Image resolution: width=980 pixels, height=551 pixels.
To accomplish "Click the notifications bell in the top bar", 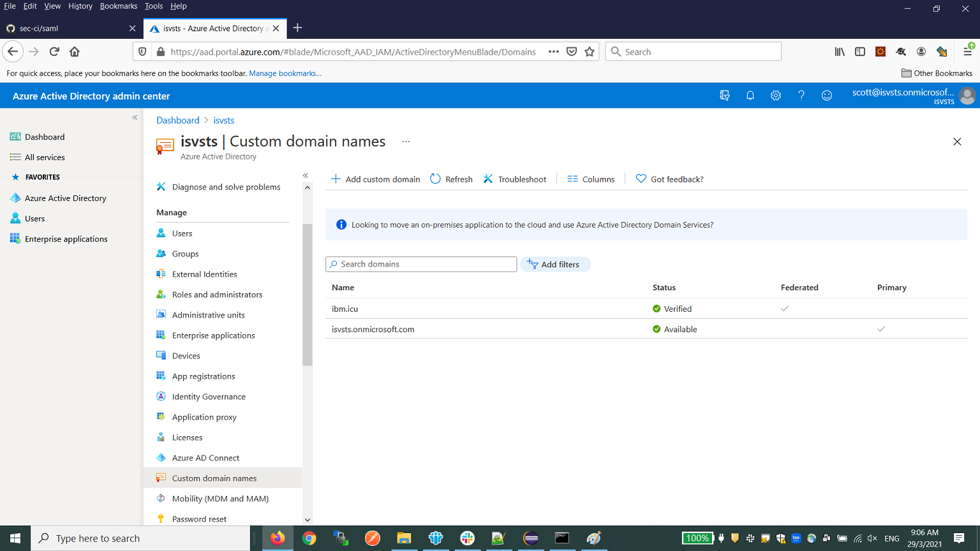I will click(x=750, y=95).
